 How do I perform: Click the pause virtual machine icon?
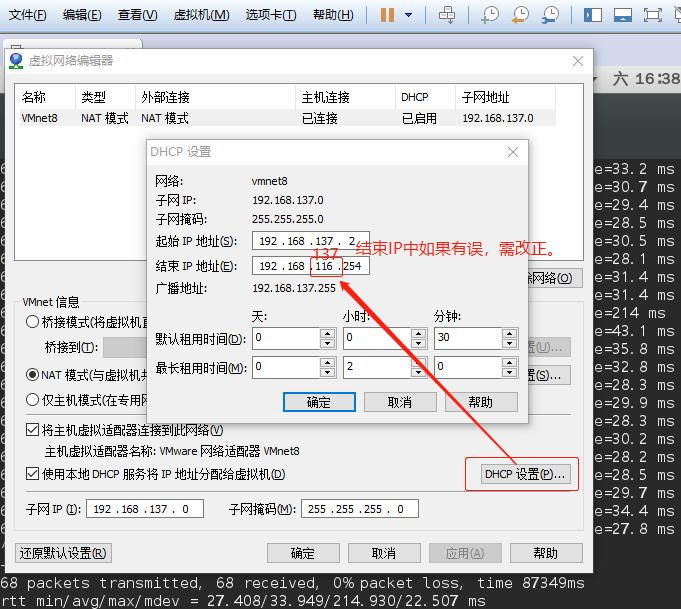[x=387, y=15]
